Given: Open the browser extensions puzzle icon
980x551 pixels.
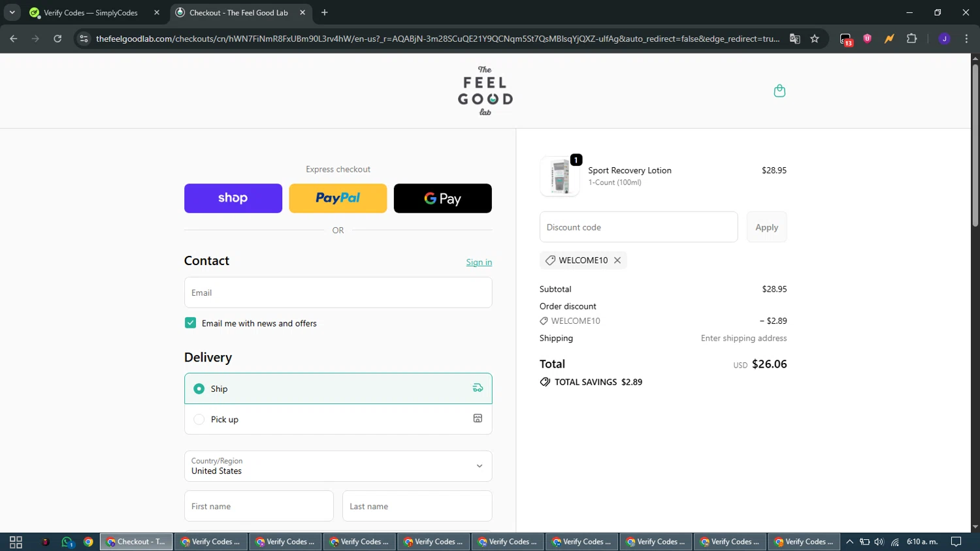Looking at the screenshot, I should pos(911,39).
